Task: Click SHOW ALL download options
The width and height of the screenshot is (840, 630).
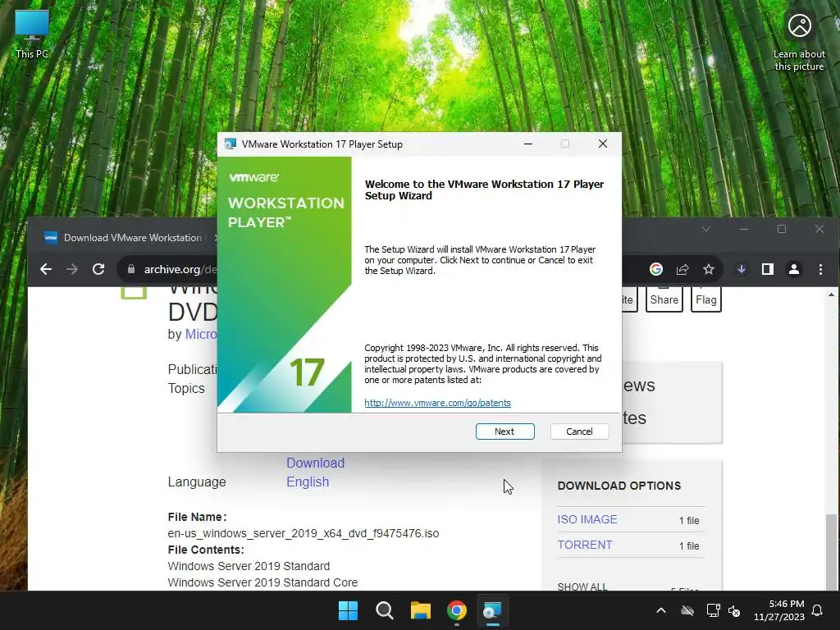Action: (582, 586)
